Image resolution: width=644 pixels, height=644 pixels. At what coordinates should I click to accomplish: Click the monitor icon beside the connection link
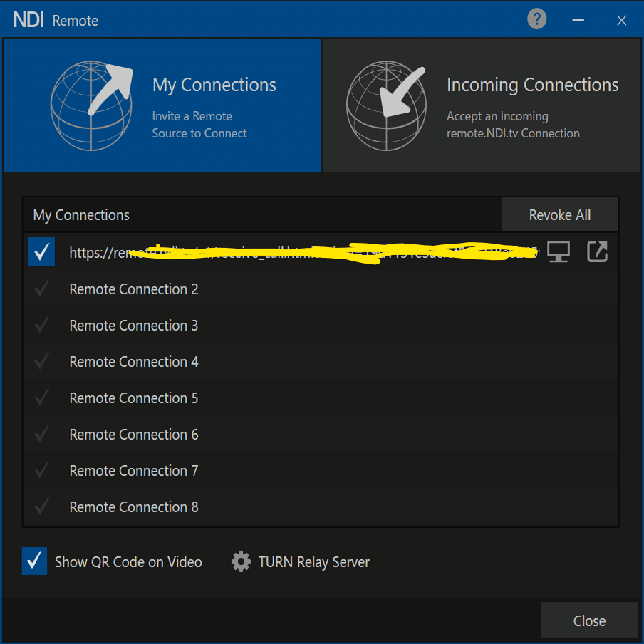click(x=559, y=251)
